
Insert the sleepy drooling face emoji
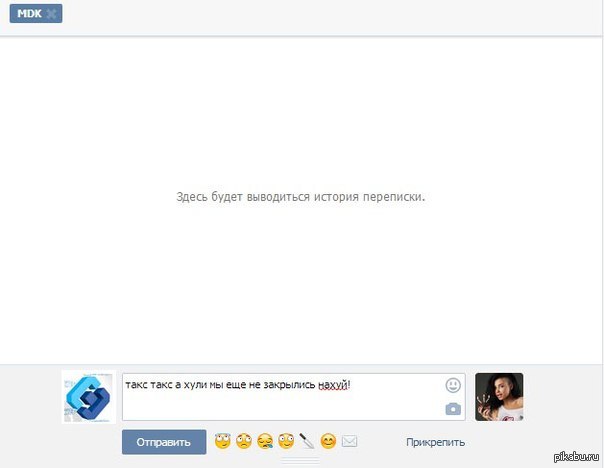[x=265, y=441]
